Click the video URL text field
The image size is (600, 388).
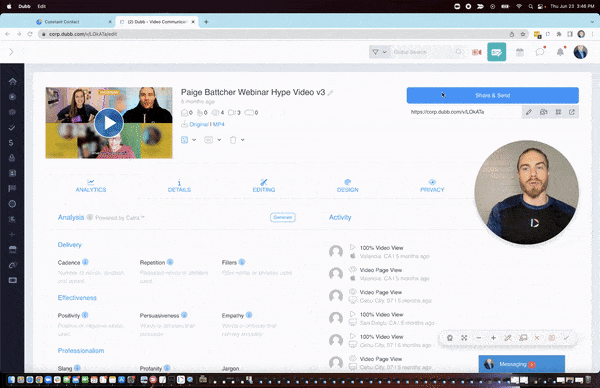coord(465,112)
